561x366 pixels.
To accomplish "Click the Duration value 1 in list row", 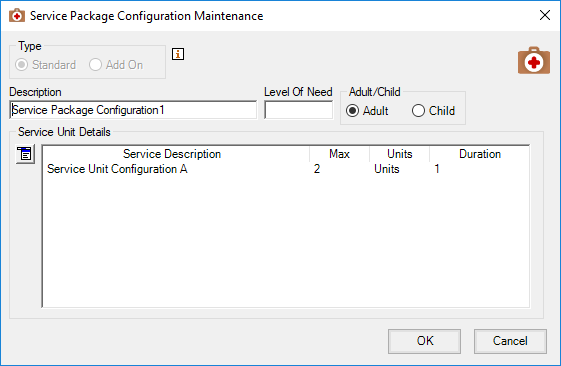I will click(437, 169).
